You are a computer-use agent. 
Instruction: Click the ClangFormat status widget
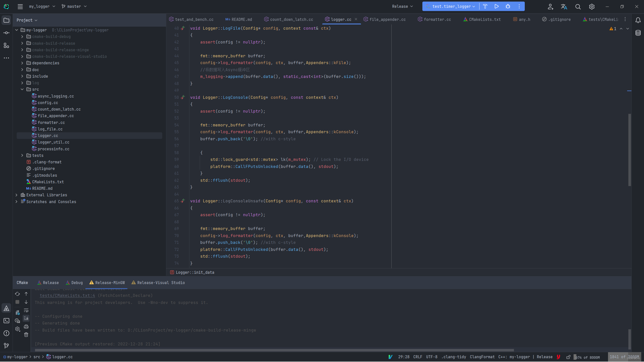[x=482, y=357]
